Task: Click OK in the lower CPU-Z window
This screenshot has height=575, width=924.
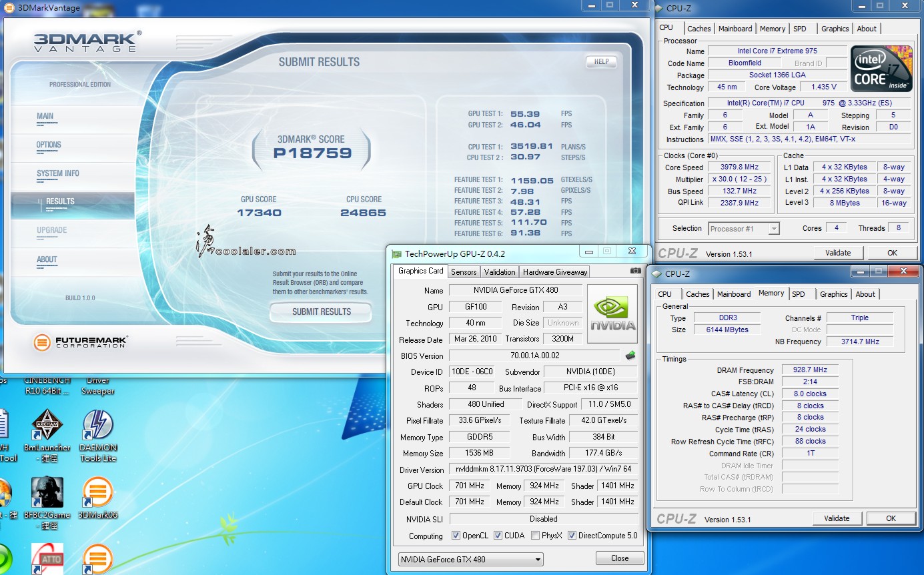Action: click(x=891, y=518)
